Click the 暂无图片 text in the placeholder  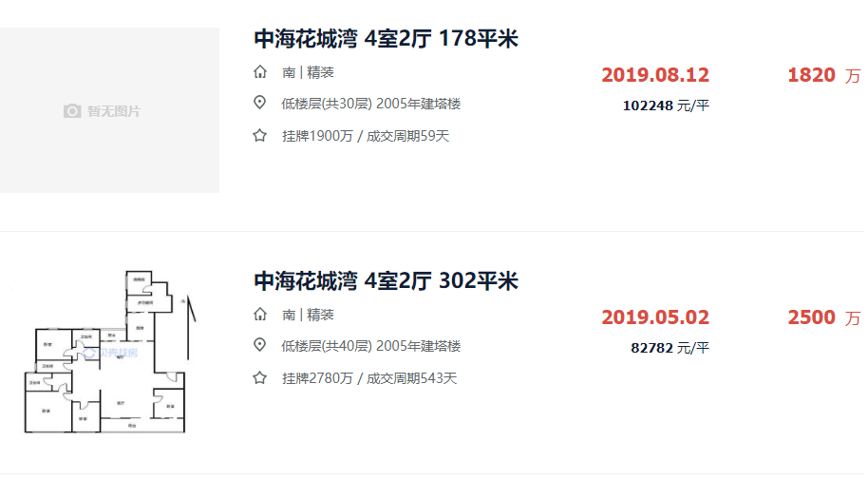[x=114, y=111]
